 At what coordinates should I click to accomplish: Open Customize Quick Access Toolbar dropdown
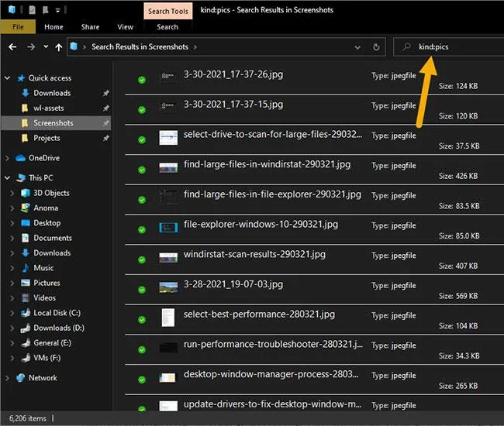tap(58, 10)
